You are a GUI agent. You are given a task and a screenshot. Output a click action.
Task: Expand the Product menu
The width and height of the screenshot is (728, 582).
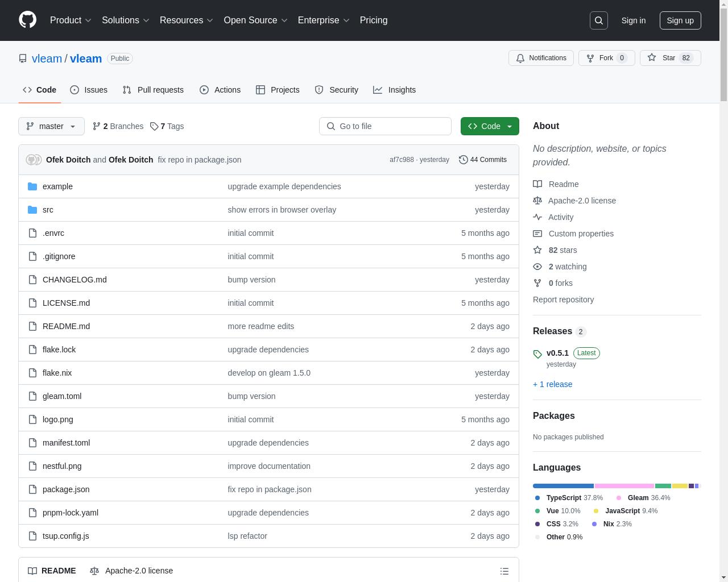71,20
